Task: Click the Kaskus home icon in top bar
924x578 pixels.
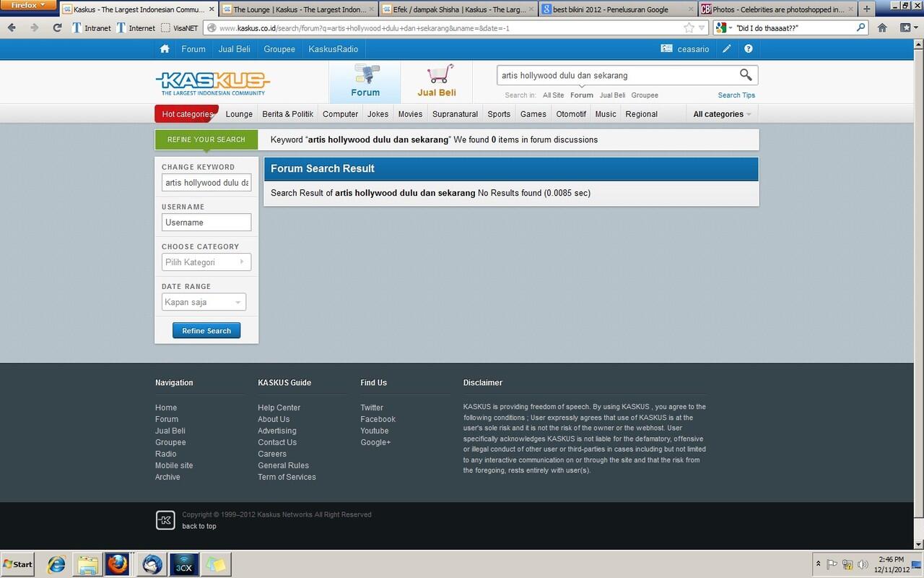Action: (165, 49)
